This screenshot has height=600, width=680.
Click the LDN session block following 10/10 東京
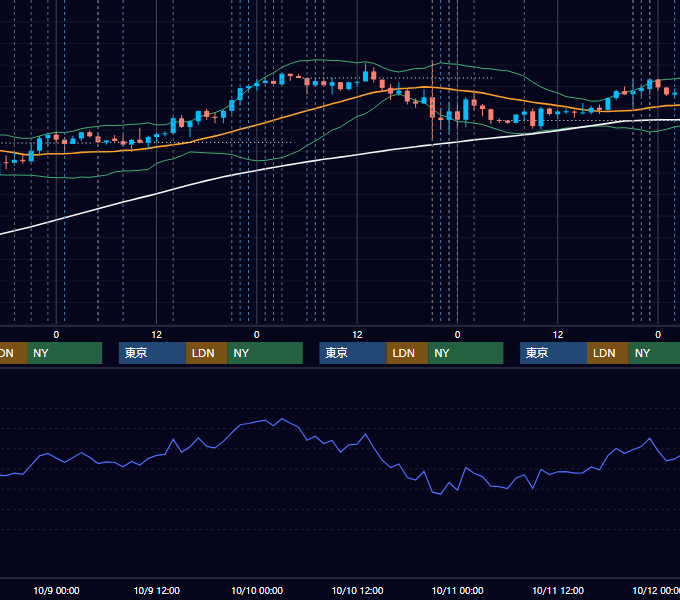pyautogui.click(x=407, y=353)
